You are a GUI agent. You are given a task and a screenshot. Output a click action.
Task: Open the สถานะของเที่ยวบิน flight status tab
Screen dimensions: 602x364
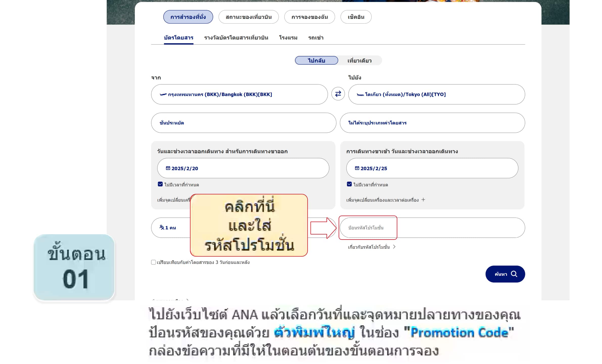tap(248, 17)
